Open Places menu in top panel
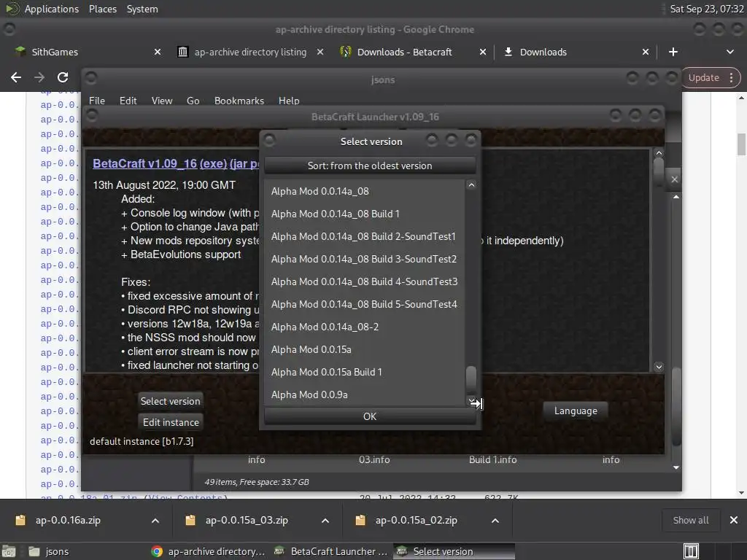The height and width of the screenshot is (560, 747). pyautogui.click(x=103, y=9)
